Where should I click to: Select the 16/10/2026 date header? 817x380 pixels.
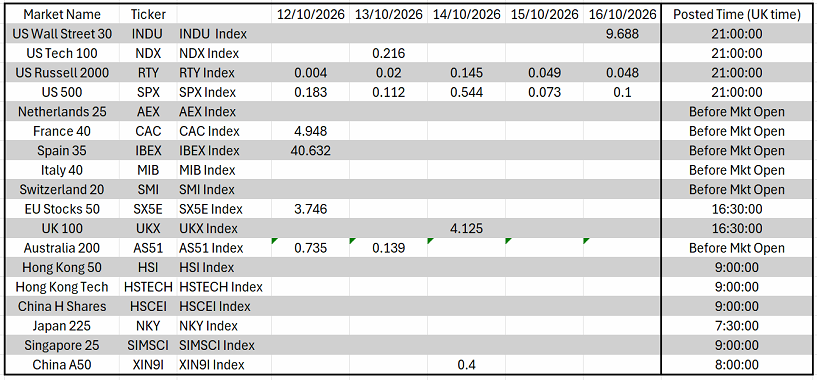pyautogui.click(x=622, y=15)
